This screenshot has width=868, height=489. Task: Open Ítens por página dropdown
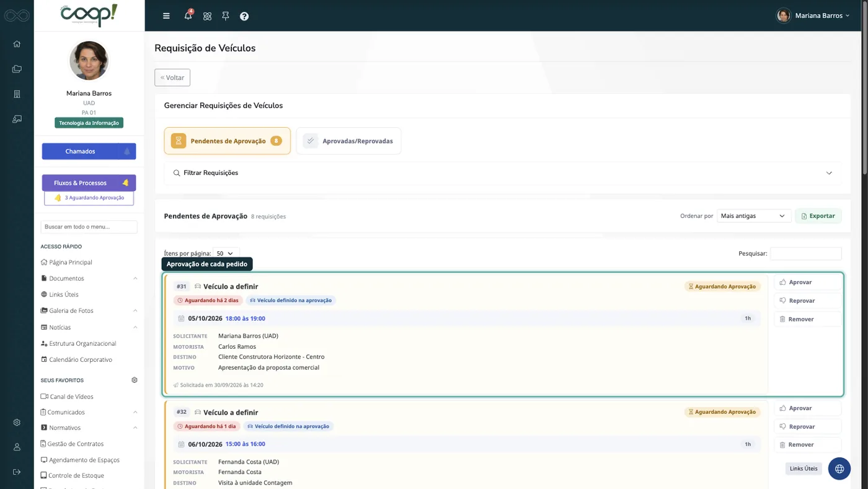(226, 253)
